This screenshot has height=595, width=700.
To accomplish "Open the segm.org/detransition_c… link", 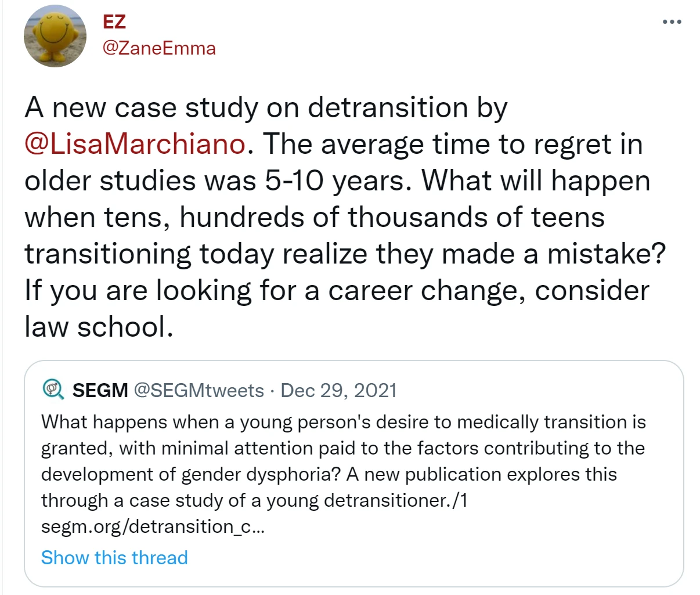I will click(x=153, y=527).
